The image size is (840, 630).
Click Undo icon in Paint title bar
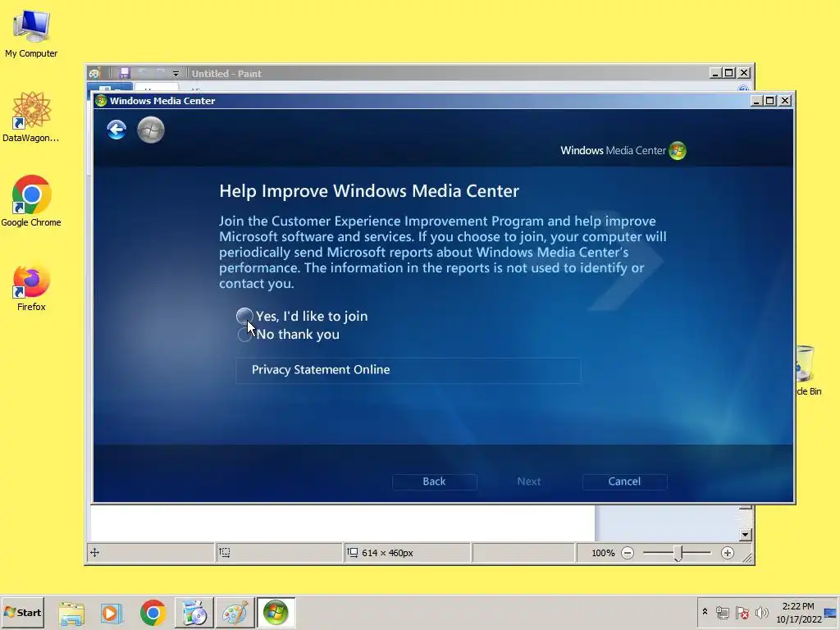[x=143, y=73]
